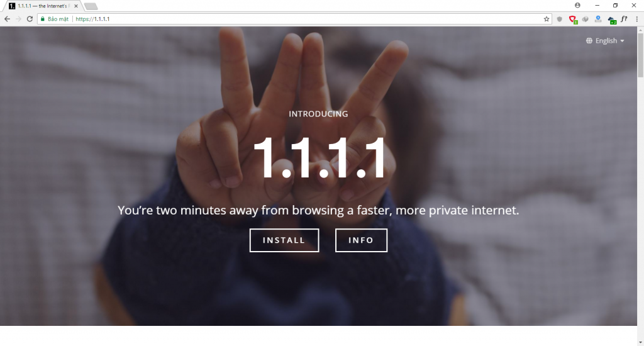The width and height of the screenshot is (644, 346).
Task: Go back using the browser back arrow
Action: (x=7, y=19)
